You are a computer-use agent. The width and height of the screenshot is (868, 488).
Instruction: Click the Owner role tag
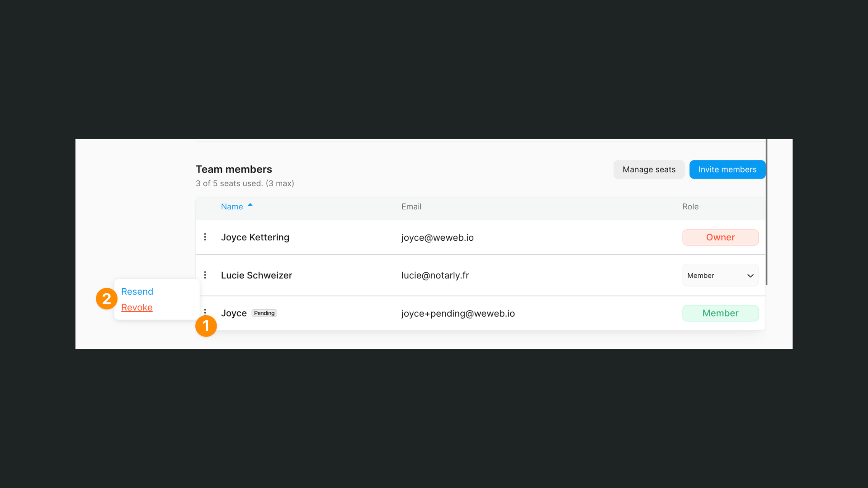pos(720,237)
